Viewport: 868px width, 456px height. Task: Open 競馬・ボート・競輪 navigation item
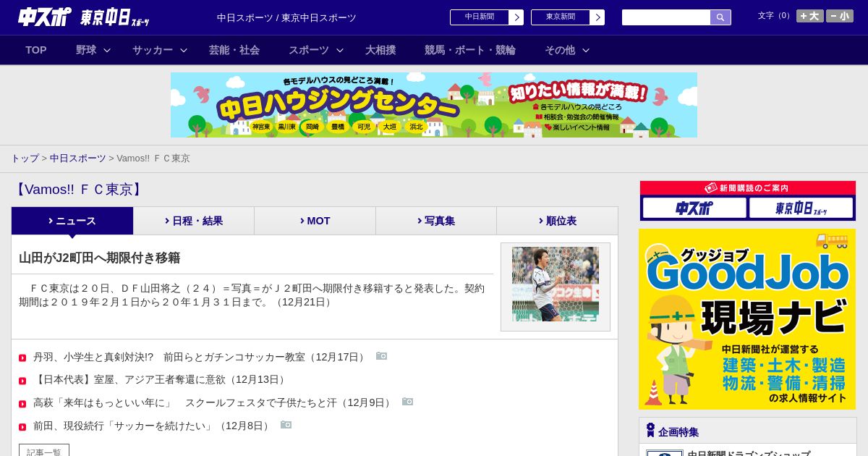[470, 50]
